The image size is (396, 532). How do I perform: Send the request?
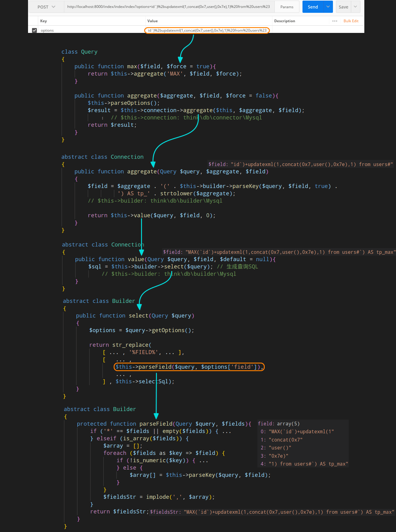[313, 7]
